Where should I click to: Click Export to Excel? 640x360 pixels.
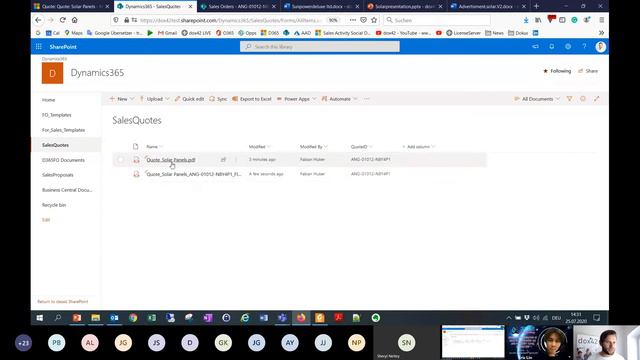tap(251, 99)
